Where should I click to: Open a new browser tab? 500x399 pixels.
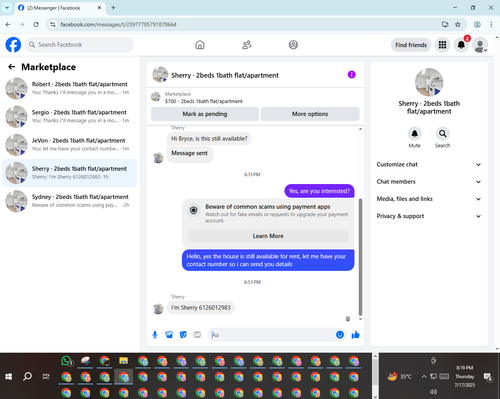coord(113,7)
